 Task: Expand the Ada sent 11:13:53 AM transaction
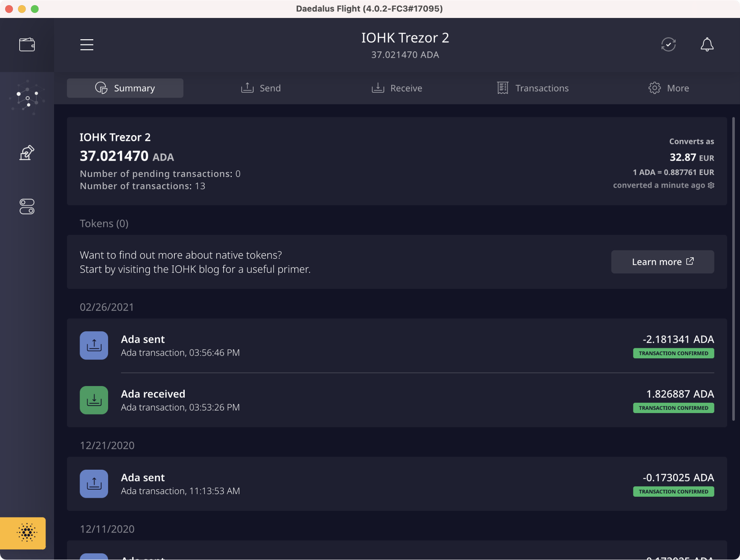coord(397,484)
